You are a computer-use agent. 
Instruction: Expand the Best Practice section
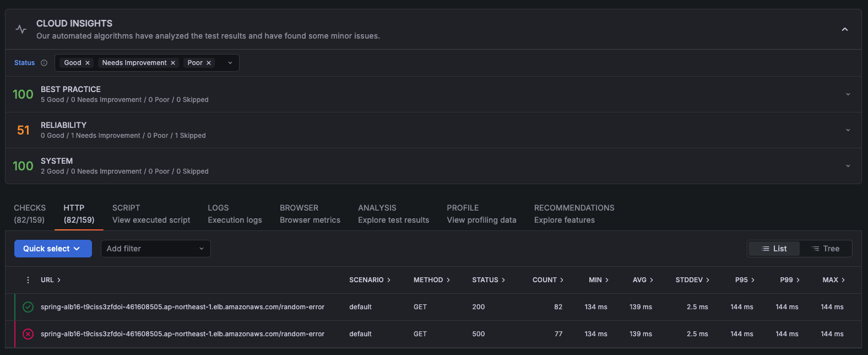tap(848, 94)
